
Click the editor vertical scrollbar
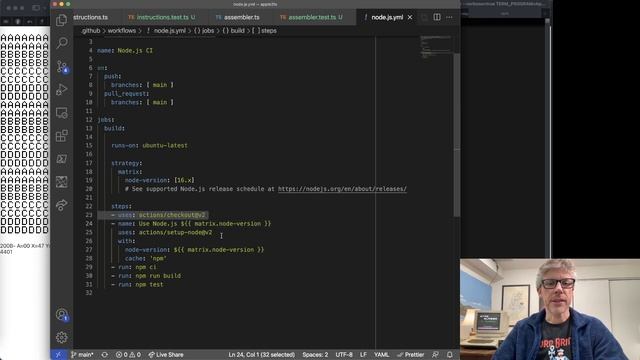[x=456, y=135]
